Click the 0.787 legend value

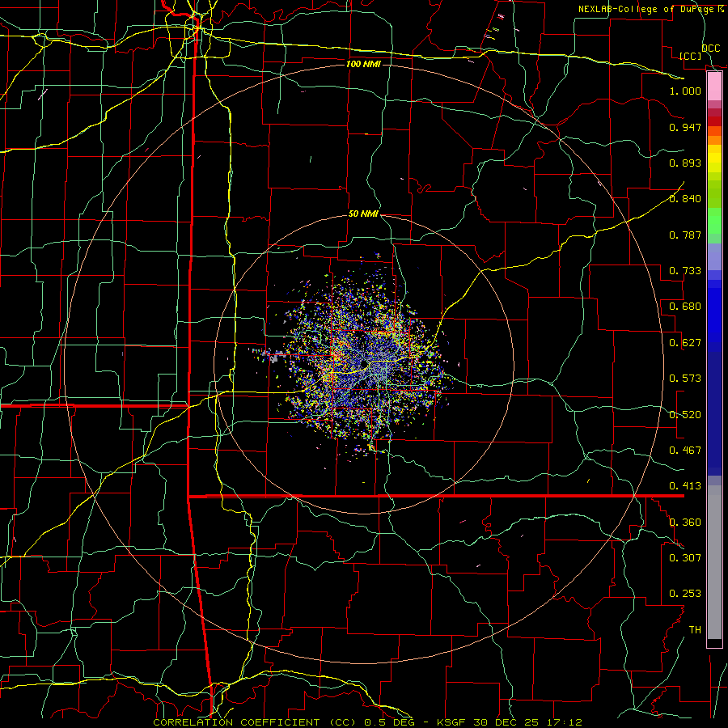pyautogui.click(x=685, y=235)
